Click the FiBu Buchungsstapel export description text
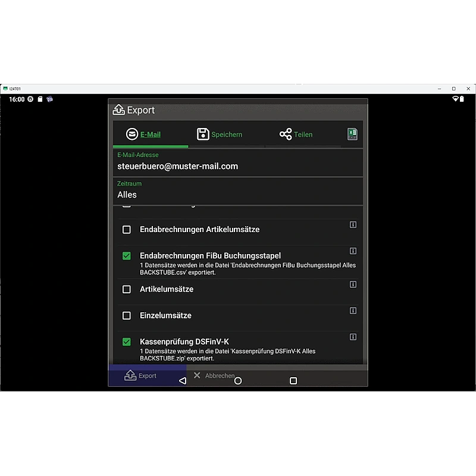 pos(248,269)
